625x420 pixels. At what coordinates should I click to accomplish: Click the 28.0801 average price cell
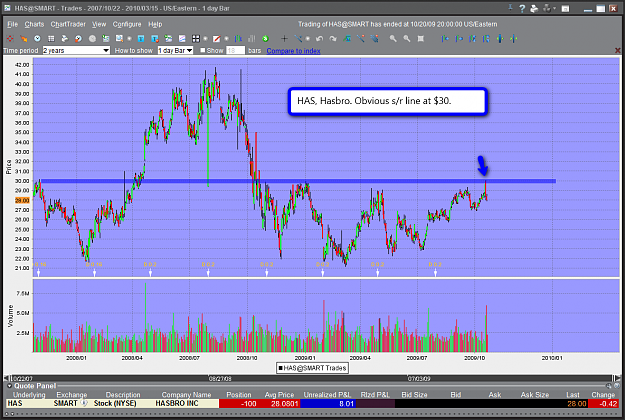[279, 404]
